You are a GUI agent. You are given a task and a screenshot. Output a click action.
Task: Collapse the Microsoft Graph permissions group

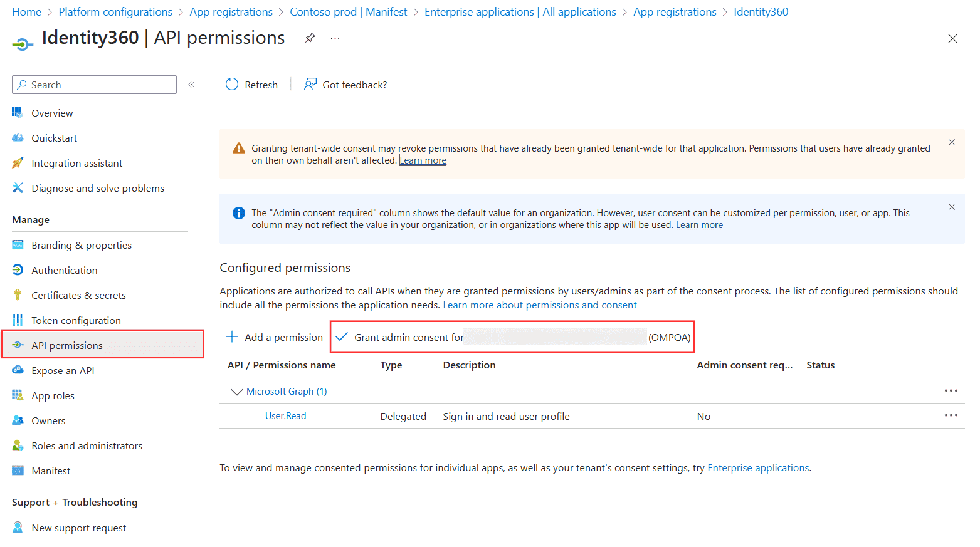(236, 391)
